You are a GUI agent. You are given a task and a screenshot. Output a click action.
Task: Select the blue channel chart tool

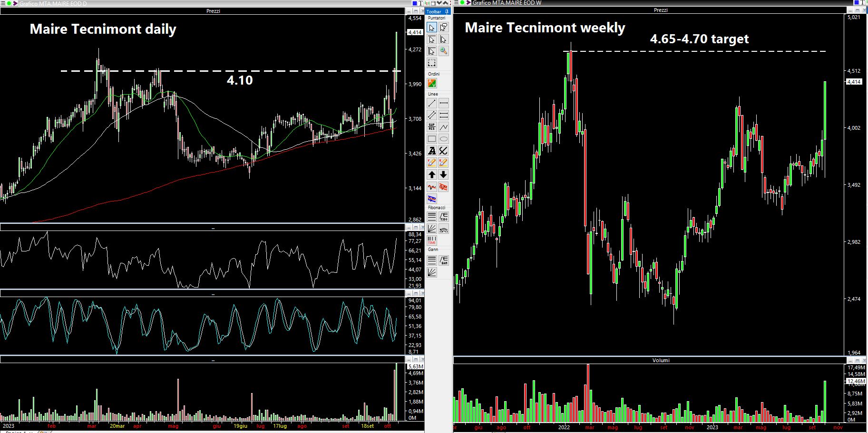(432, 199)
